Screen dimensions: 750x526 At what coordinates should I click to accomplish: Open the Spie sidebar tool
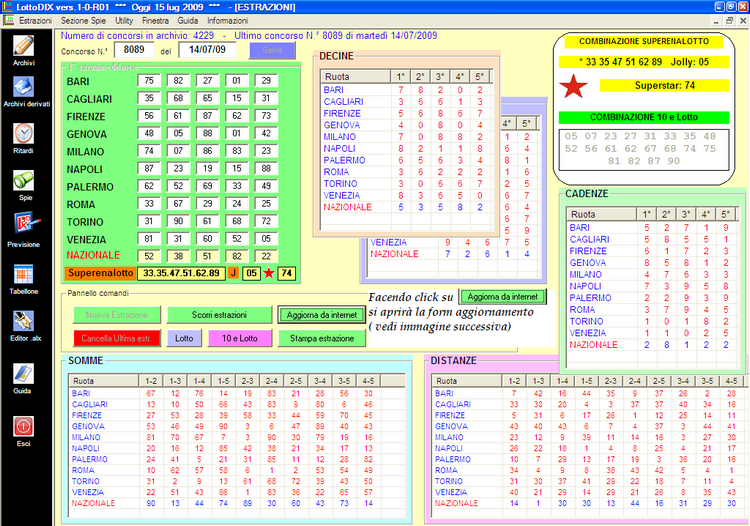(x=24, y=182)
